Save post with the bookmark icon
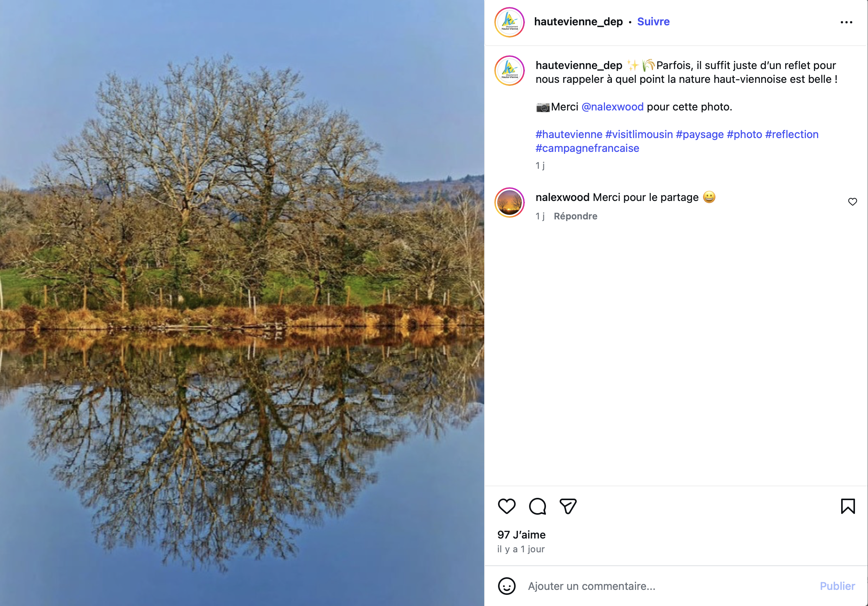The image size is (868, 606). [x=848, y=506]
